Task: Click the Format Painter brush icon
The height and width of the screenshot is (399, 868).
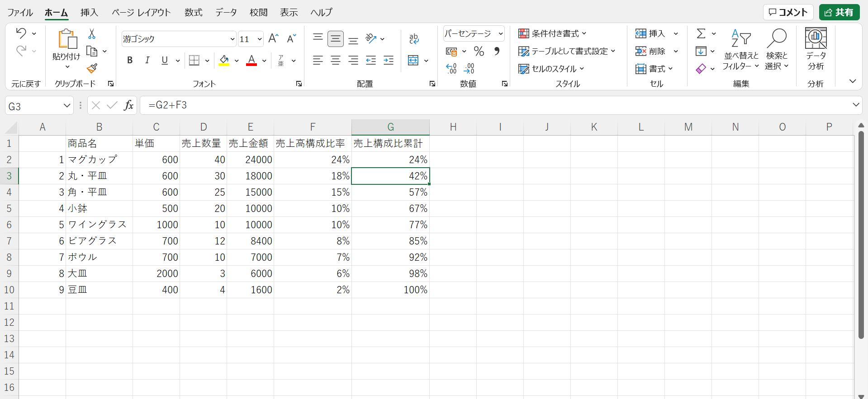Action: pyautogui.click(x=92, y=68)
